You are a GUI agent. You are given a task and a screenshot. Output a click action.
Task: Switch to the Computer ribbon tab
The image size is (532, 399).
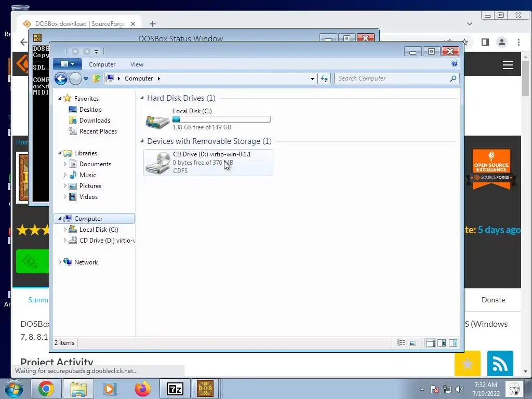102,64
